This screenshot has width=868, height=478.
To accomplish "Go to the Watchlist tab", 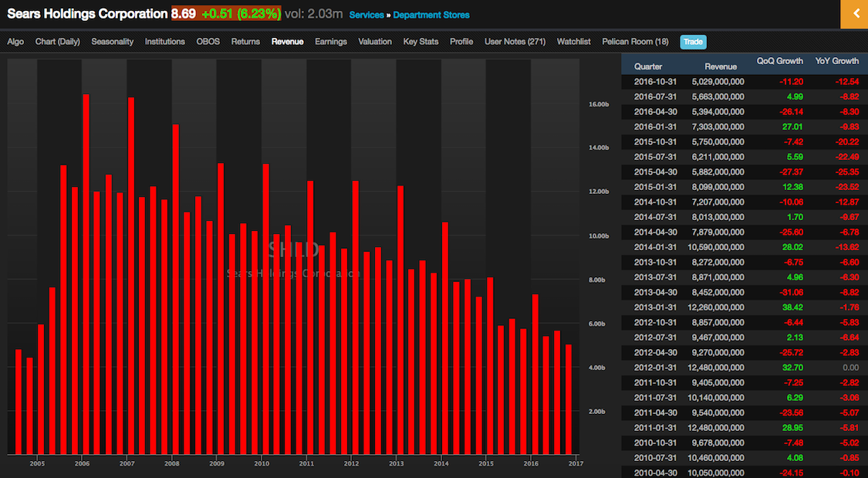I will [x=573, y=42].
